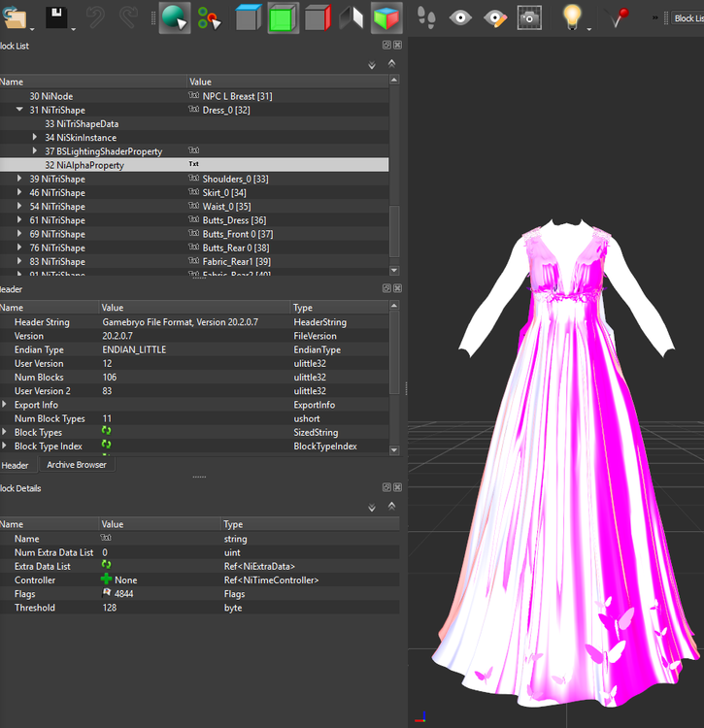Select the 30 NiNode row
The height and width of the screenshot is (728, 704).
click(x=194, y=96)
